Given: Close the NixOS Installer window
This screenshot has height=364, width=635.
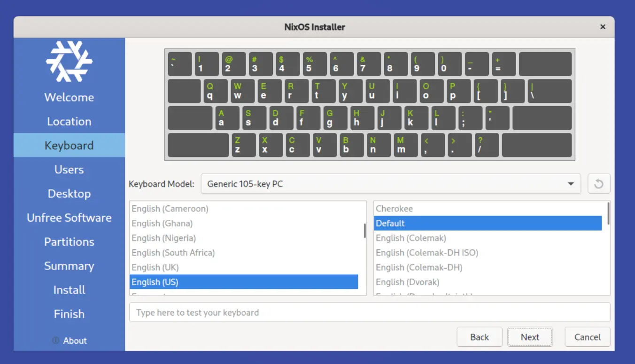Looking at the screenshot, I should point(603,27).
